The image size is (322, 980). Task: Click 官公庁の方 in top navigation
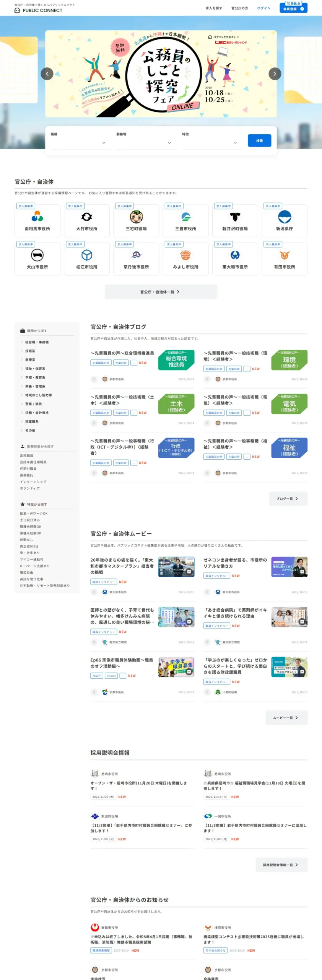tap(239, 8)
